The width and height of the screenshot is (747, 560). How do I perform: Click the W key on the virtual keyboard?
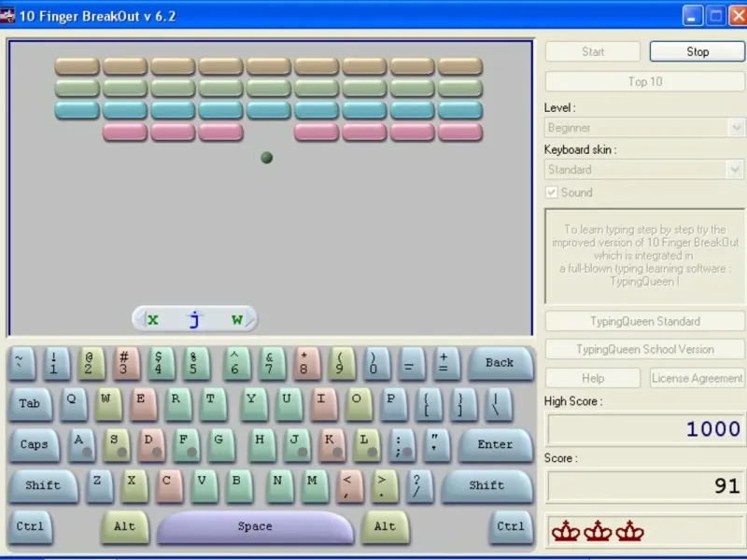pos(108,405)
